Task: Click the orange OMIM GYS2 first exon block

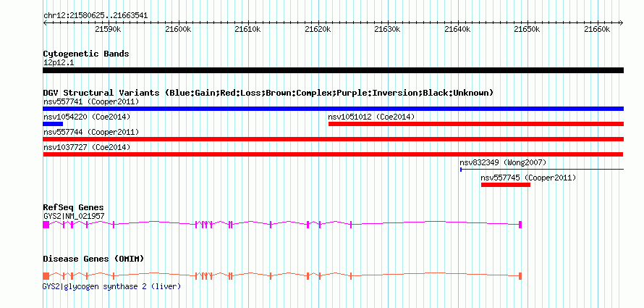Action: (x=46, y=276)
